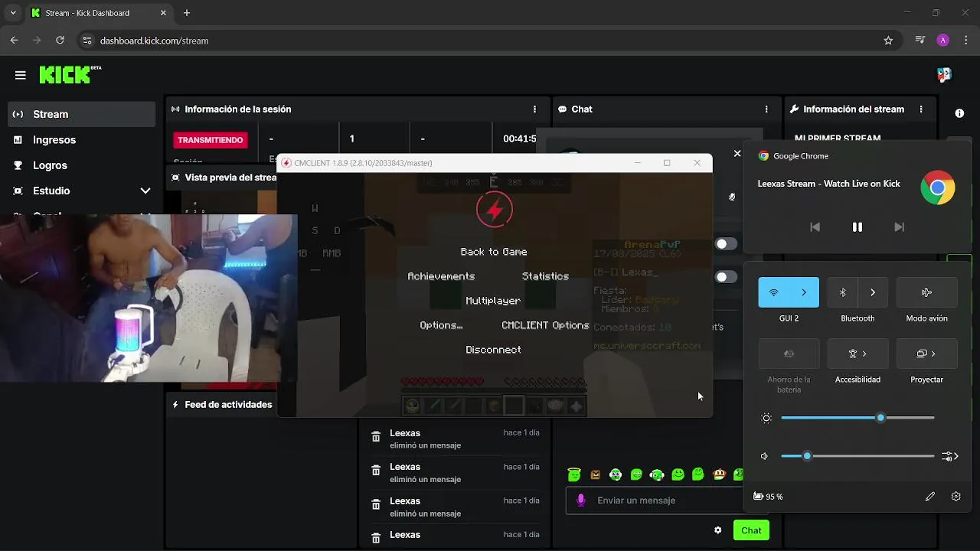Click Multiplayer in CMCLIENT menu
Viewport: 980px width, 551px height.
point(493,301)
